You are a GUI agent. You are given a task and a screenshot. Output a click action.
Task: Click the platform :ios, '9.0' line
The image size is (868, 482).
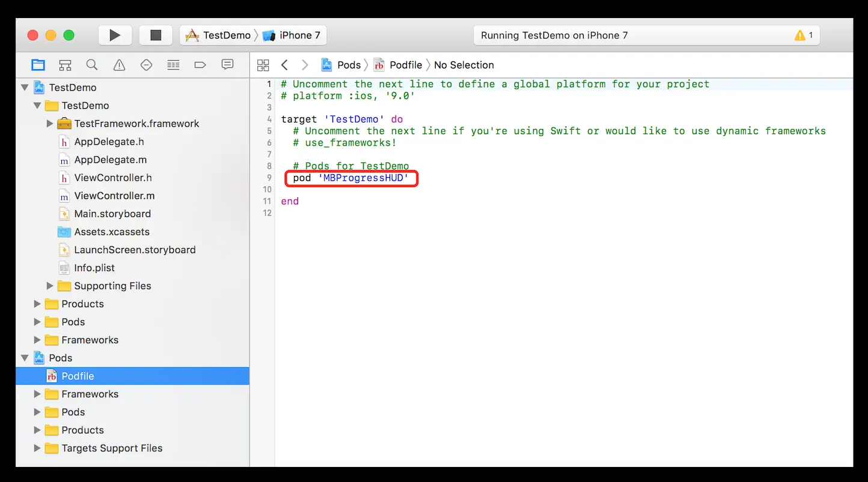click(x=348, y=96)
